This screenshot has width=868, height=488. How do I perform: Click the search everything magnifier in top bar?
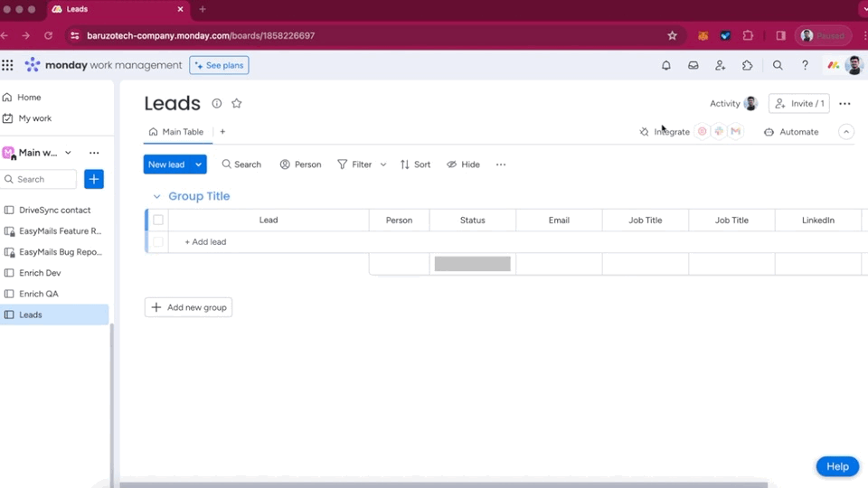pyautogui.click(x=778, y=65)
